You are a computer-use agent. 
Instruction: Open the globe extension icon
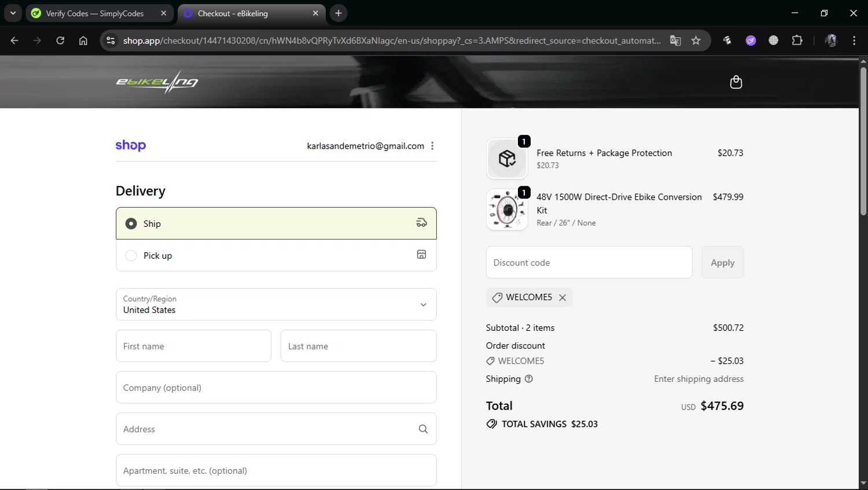(x=774, y=40)
